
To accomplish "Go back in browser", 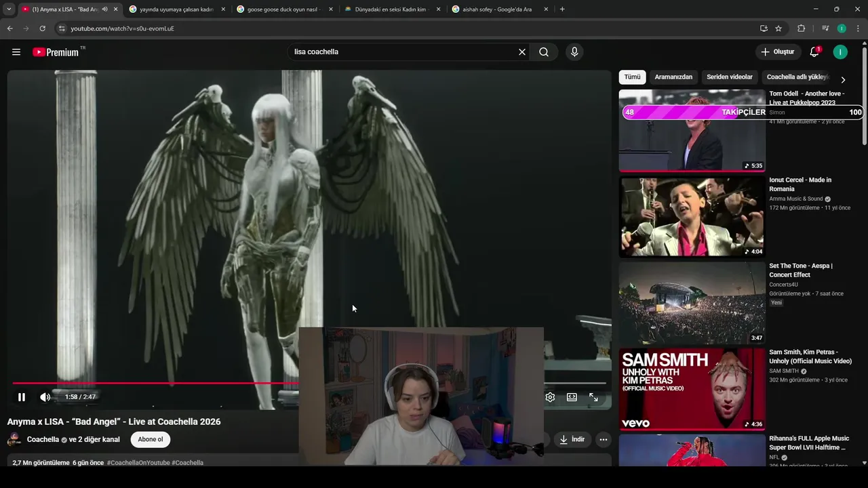I will point(9,28).
